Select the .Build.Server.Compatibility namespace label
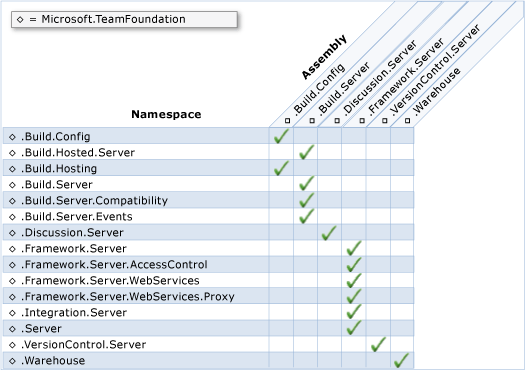Screen dimensions: 525x371 [x=94, y=201]
